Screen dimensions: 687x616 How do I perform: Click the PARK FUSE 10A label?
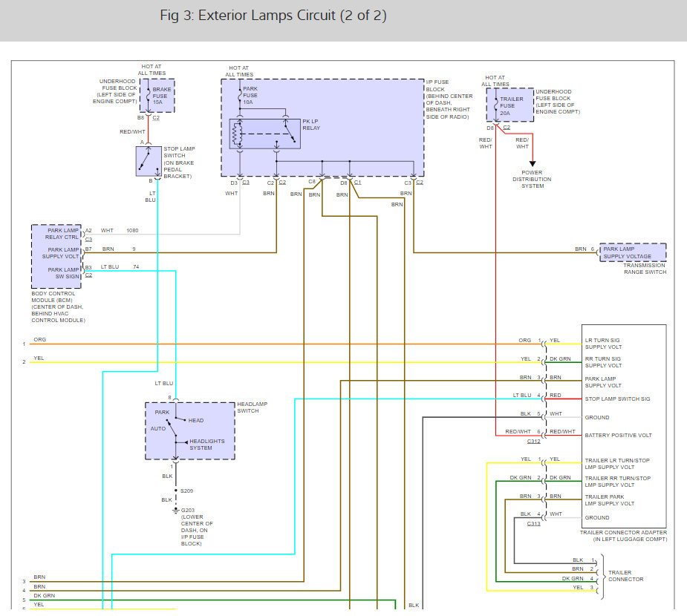pos(250,96)
